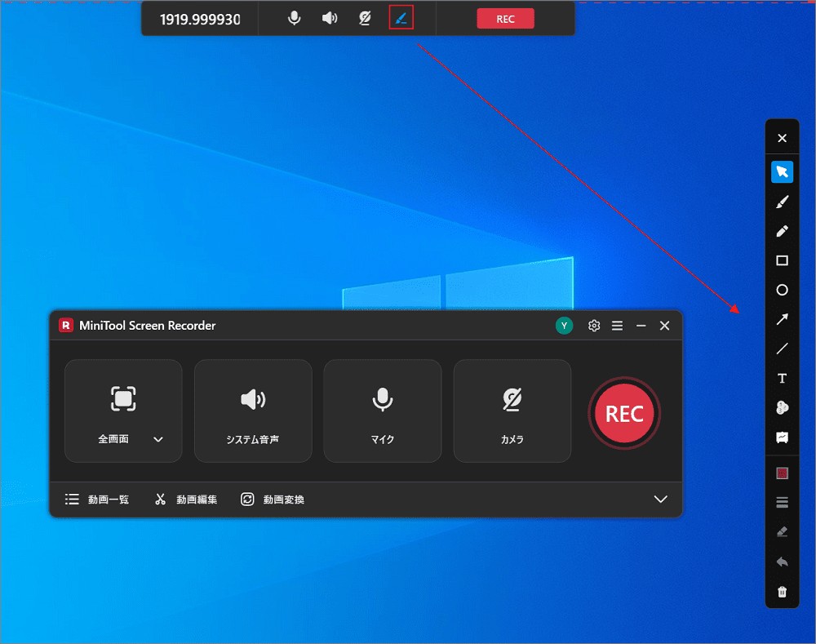The image size is (816, 644).
Task: Select the ellipse drawing tool
Action: pos(782,290)
